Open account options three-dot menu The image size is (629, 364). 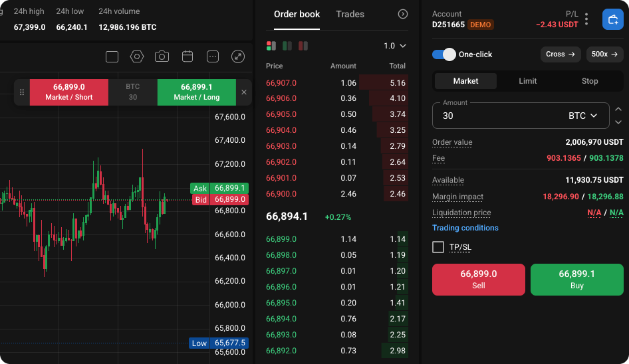tap(586, 19)
